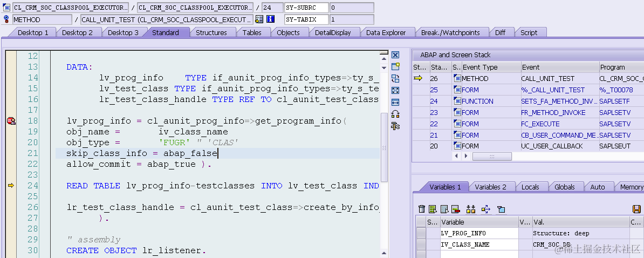The image size is (644, 258).
Task: Click the filter box icon in variables toolbar
Action: tap(501, 209)
